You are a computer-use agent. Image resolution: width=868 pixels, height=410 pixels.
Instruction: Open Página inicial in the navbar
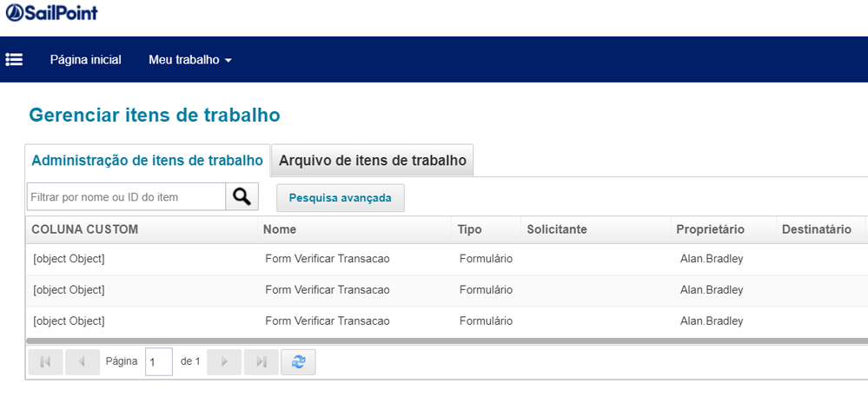point(85,60)
